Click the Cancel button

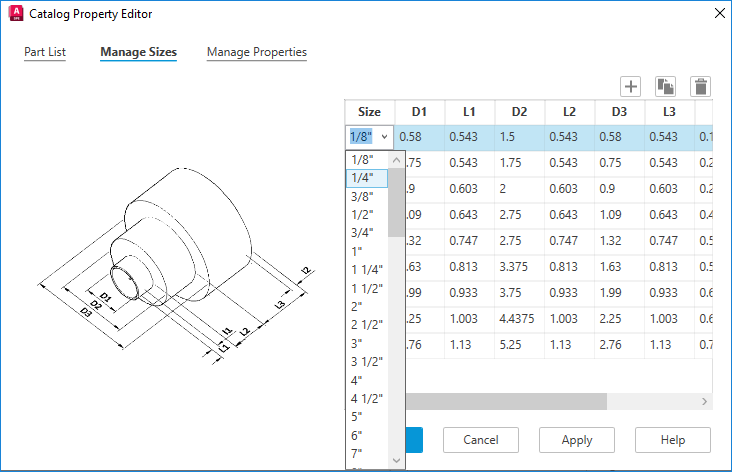[x=481, y=440]
